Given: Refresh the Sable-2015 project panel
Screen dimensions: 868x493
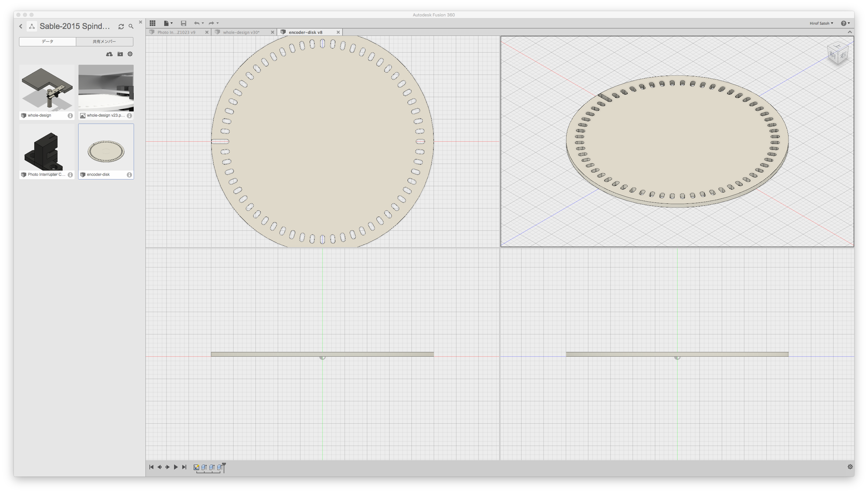Looking at the screenshot, I should pyautogui.click(x=121, y=26).
